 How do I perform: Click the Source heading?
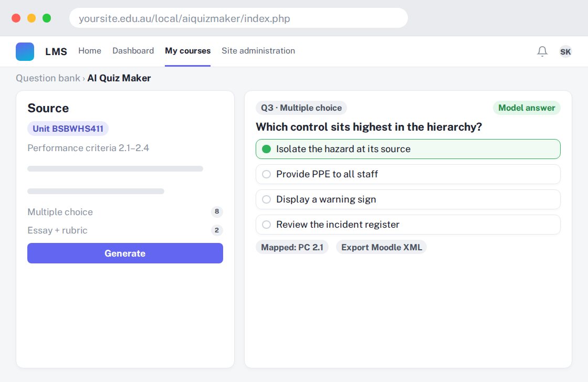pyautogui.click(x=48, y=108)
